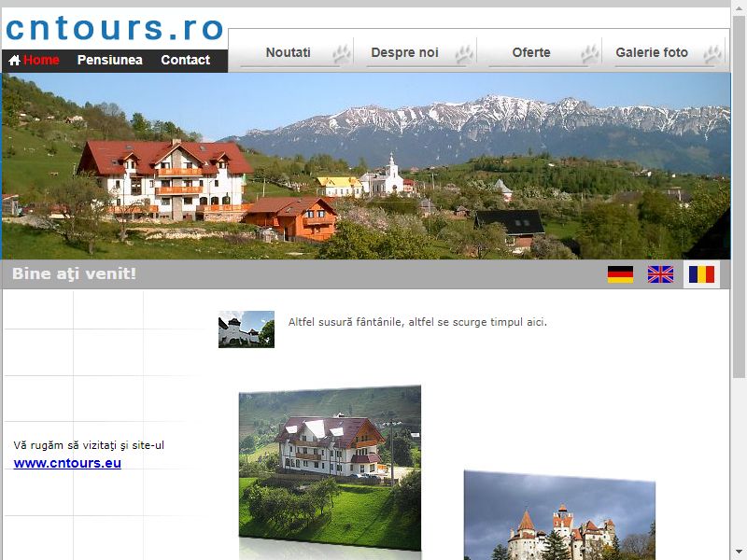Click the paw print next to Oferte

tap(590, 54)
